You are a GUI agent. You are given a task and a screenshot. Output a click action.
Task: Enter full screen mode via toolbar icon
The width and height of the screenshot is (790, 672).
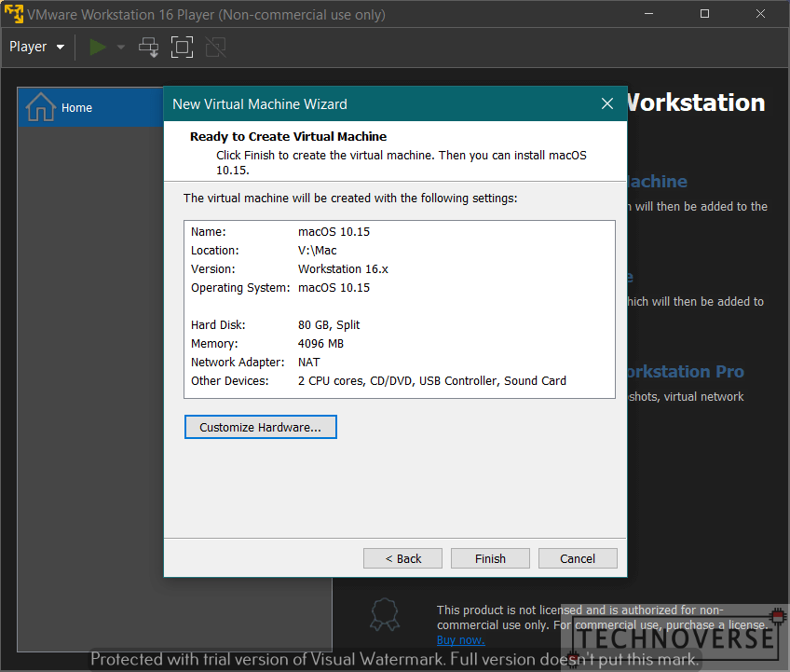click(182, 47)
